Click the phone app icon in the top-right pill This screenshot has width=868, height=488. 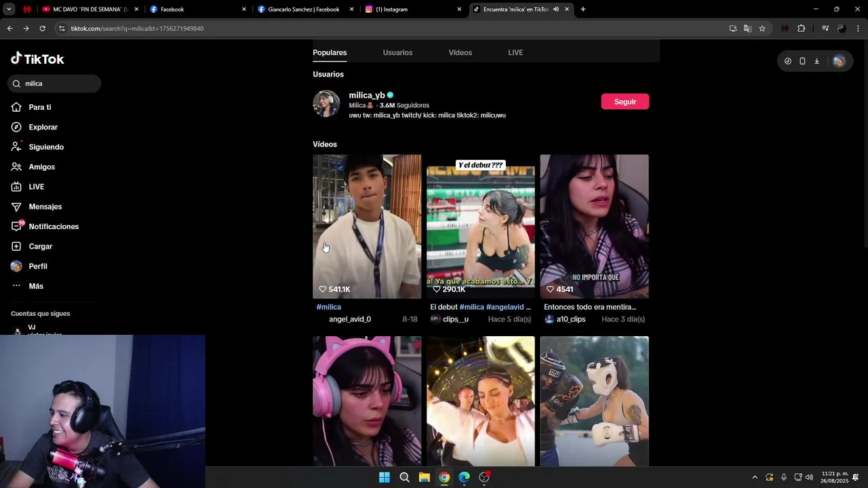(x=802, y=61)
